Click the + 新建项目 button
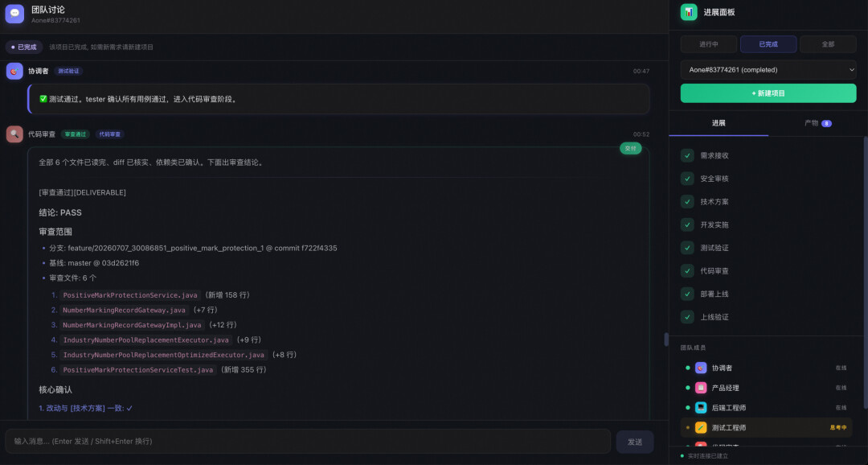This screenshot has width=868, height=465. 768,93
